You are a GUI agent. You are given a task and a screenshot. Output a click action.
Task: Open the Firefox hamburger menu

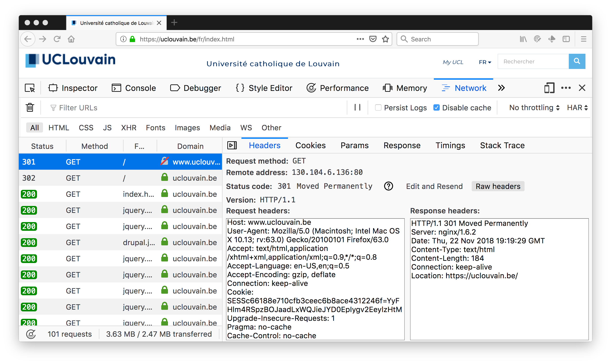point(583,39)
